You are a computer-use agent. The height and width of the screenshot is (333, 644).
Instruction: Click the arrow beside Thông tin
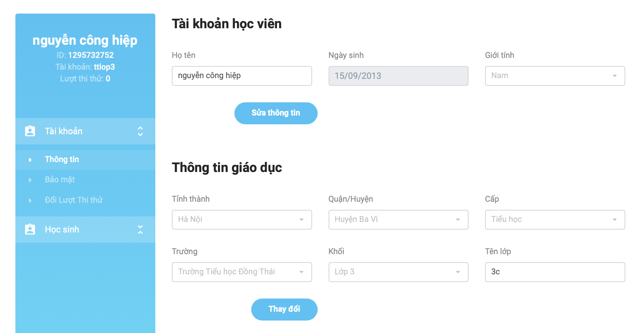30,160
